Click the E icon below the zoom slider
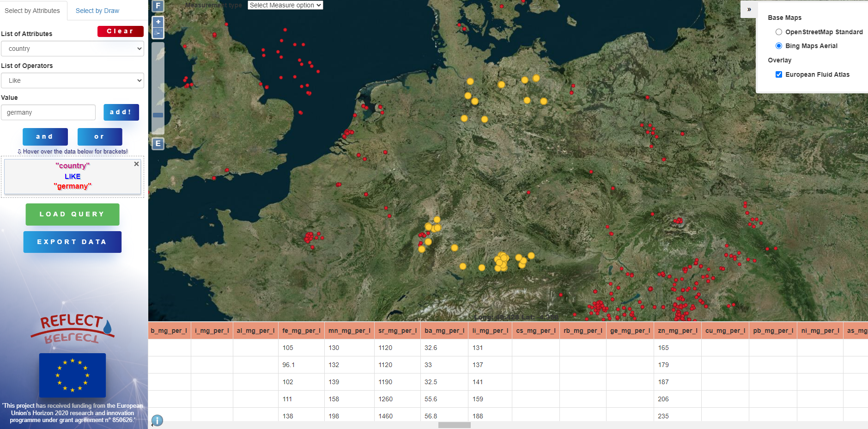 coord(158,143)
